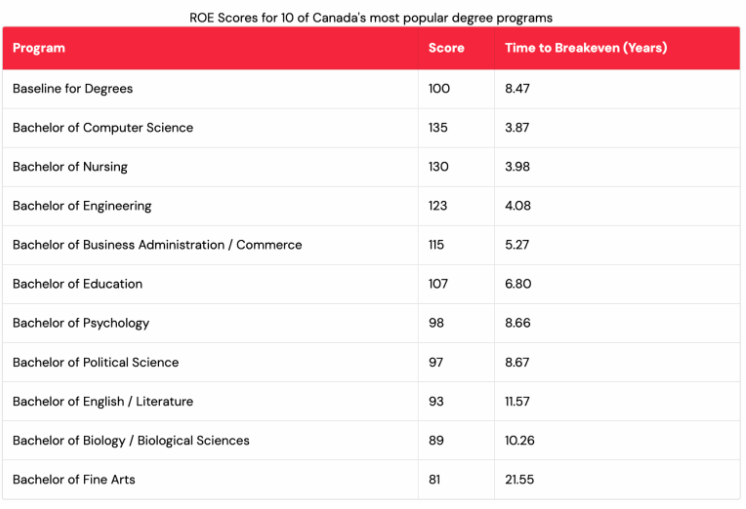This screenshot has width=746, height=509.
Task: Click Bachelor of English / Literature
Action: [x=103, y=401]
